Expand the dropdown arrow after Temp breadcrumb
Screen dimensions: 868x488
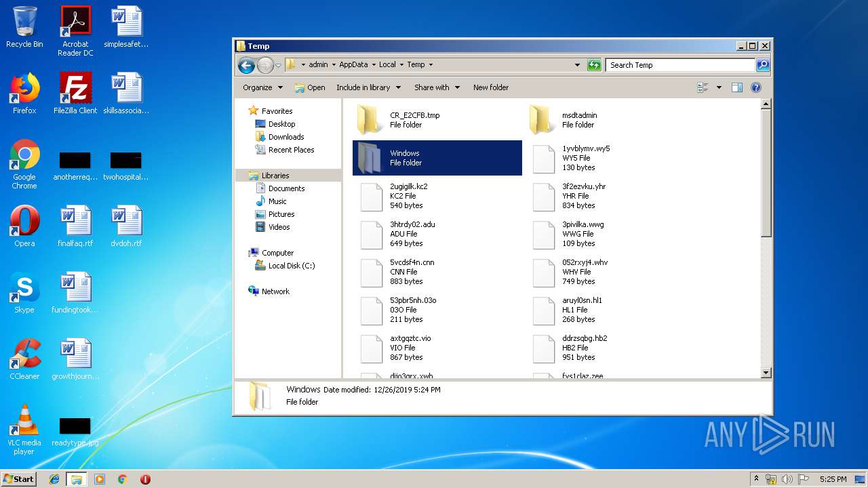[431, 65]
